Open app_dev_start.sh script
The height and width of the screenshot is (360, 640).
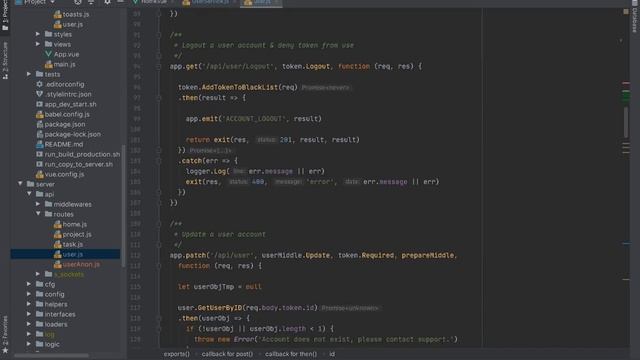coord(66,104)
